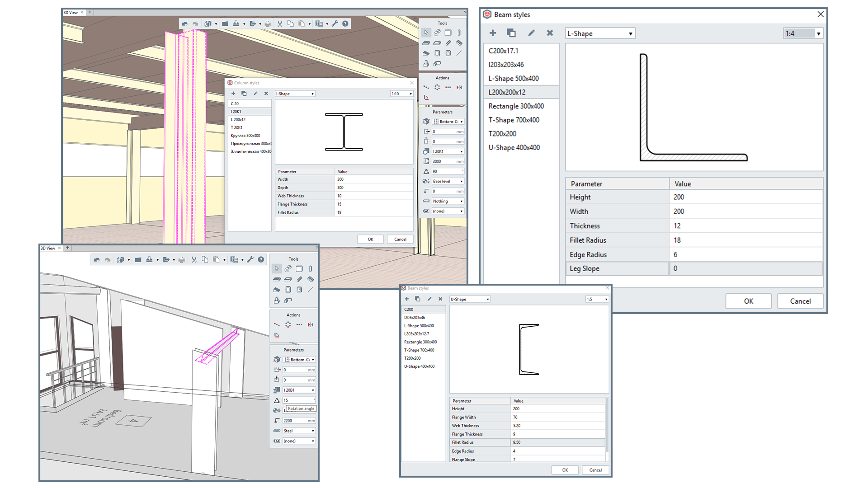Select Rectangle 300x400 in large beam list
Screen dimensions: 868x488
(x=516, y=106)
